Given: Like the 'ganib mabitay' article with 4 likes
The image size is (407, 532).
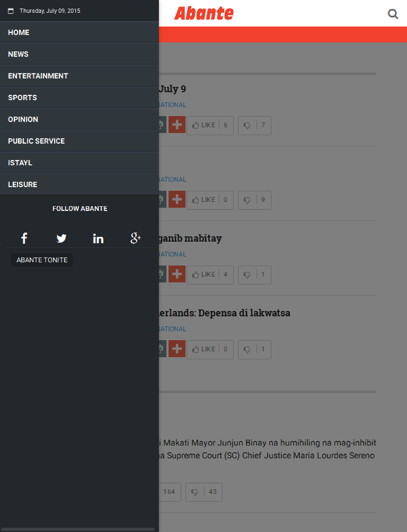Looking at the screenshot, I should 210,275.
